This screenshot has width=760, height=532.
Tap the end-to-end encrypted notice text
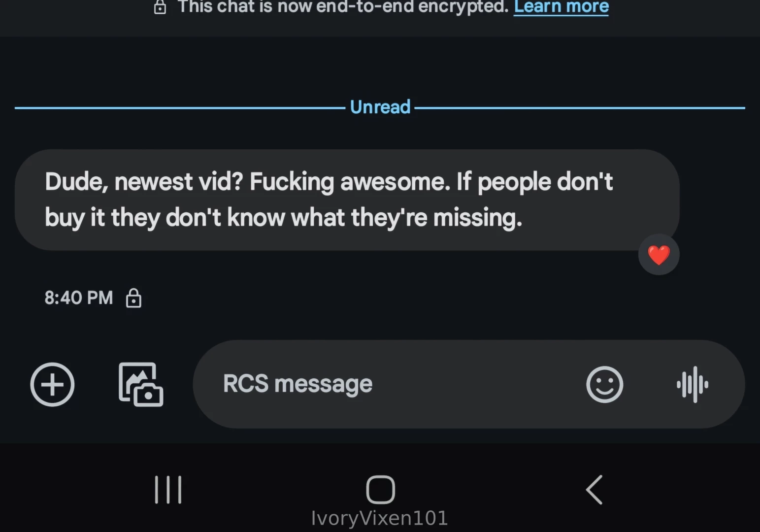click(x=343, y=7)
